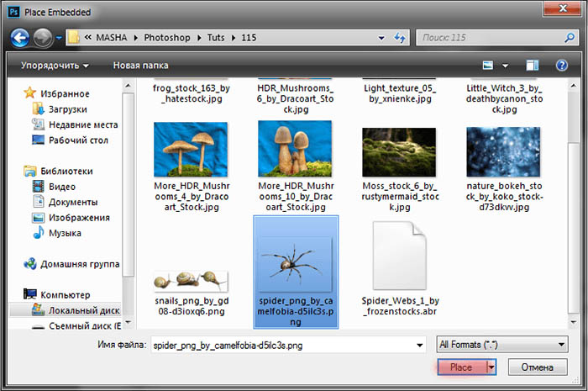Select Компьютер in the navigation pane
The height and width of the screenshot is (391, 588).
(66, 295)
